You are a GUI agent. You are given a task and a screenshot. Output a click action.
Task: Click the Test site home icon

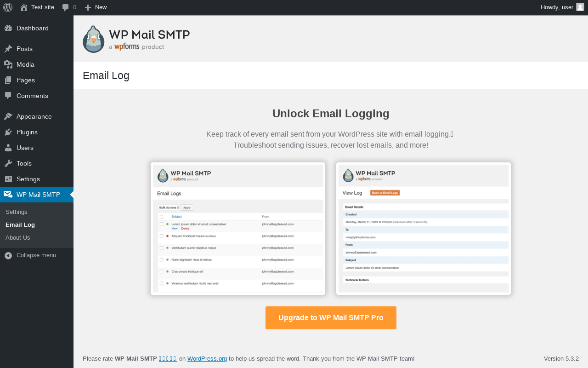24,7
